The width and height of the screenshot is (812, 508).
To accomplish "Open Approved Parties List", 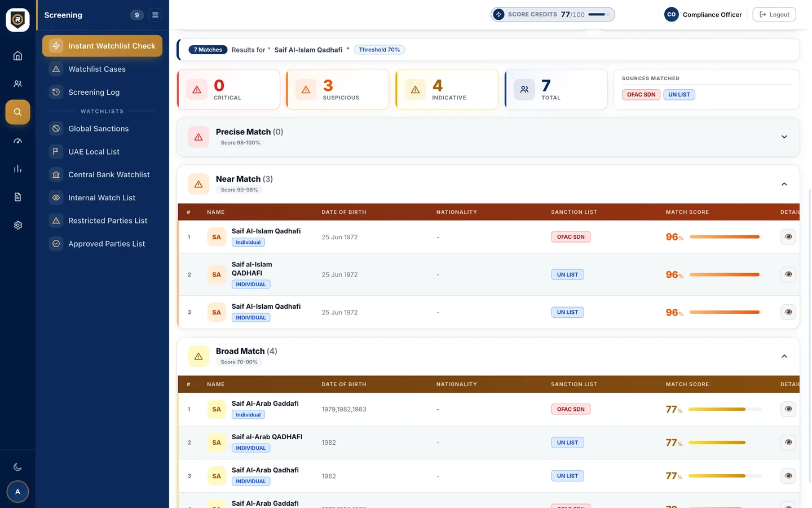I will (102, 244).
